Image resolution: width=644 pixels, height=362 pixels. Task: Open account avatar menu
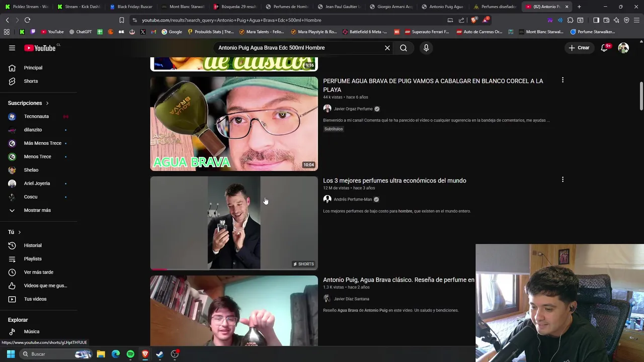pos(623,48)
